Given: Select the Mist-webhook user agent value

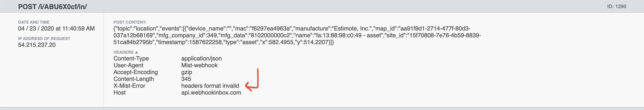Looking at the screenshot, I should 199,65.
